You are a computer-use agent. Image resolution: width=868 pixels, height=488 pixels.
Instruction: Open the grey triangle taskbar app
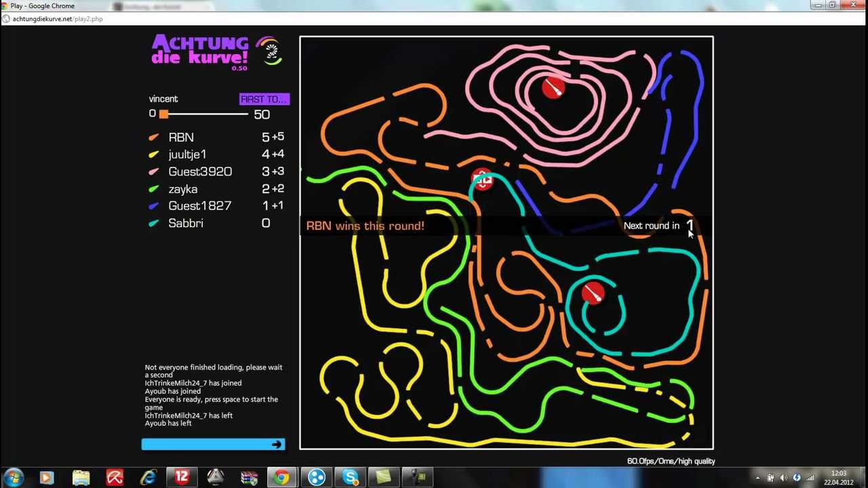pos(216,478)
